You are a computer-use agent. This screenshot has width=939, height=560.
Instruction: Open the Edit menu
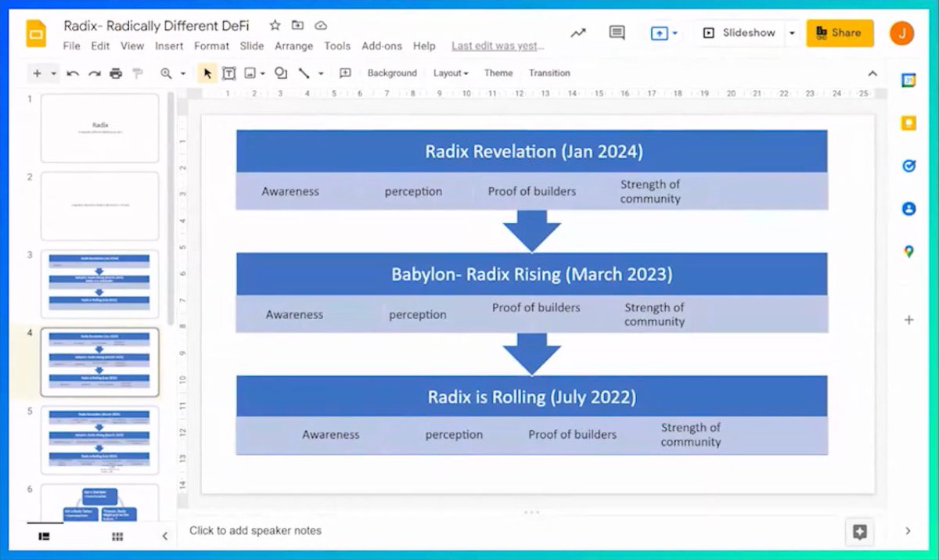100,46
